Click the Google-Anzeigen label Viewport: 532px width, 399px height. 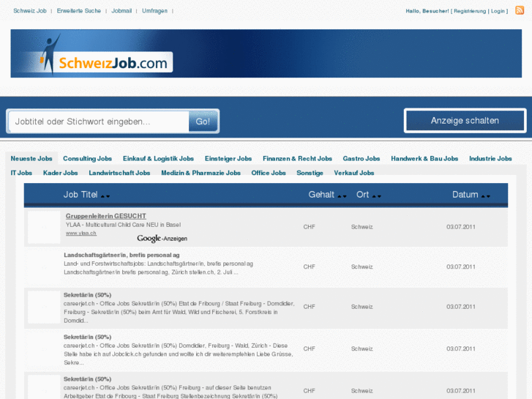coord(162,239)
